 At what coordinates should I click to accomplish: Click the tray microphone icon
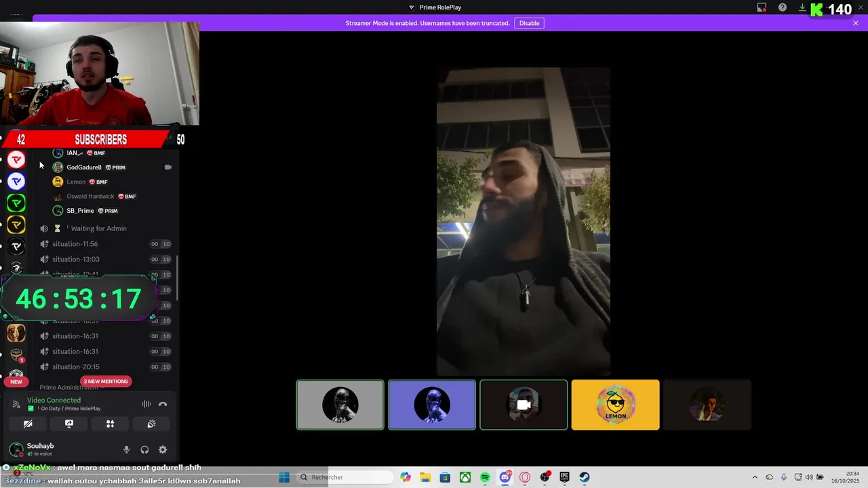click(x=784, y=477)
